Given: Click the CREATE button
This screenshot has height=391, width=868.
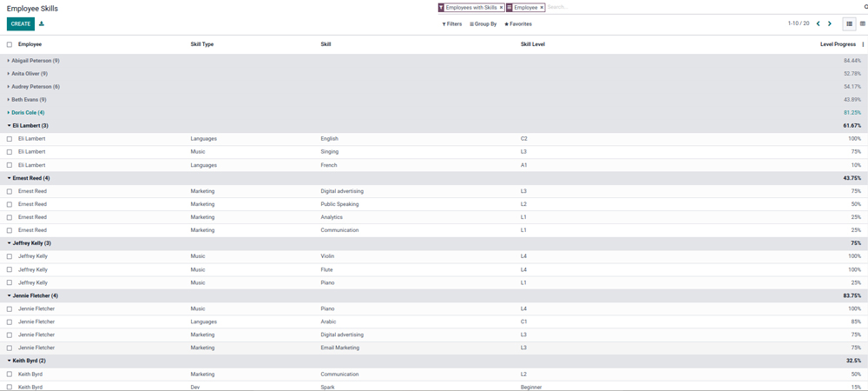Looking at the screenshot, I should tap(21, 24).
